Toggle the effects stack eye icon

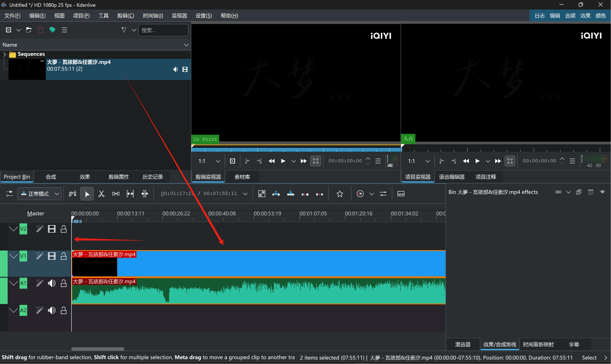pyautogui.click(x=603, y=192)
